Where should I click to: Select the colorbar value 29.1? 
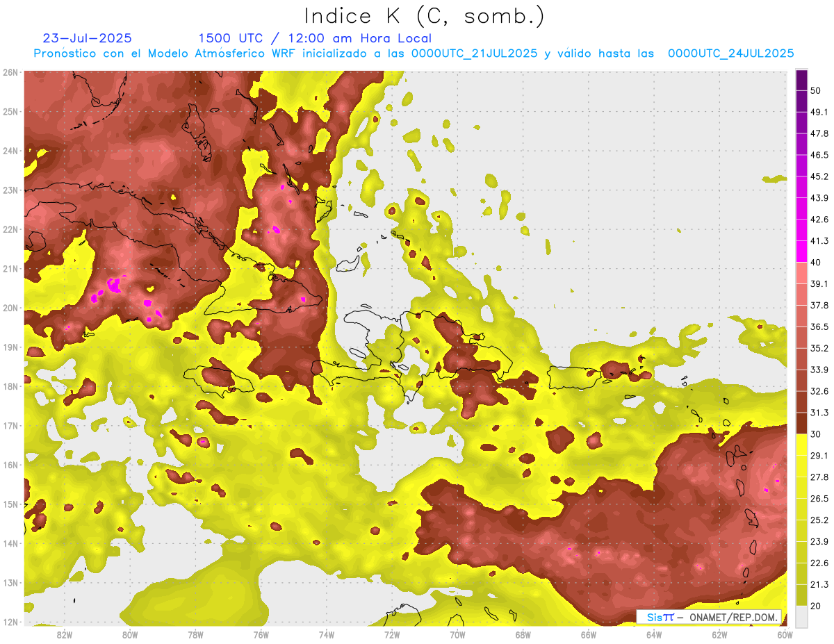(x=819, y=455)
